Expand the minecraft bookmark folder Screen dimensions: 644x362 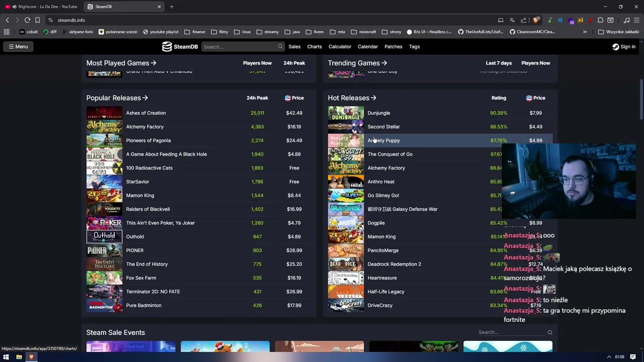(363, 32)
